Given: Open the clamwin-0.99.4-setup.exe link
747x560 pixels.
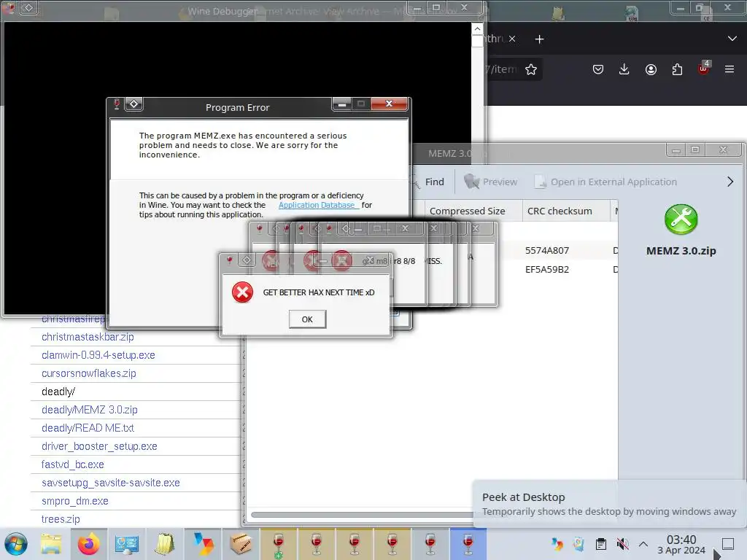Looking at the screenshot, I should (x=98, y=355).
